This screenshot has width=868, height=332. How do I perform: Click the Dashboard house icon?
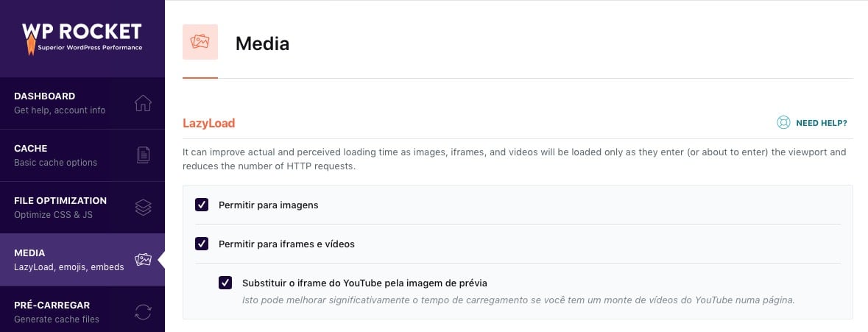pyautogui.click(x=144, y=103)
